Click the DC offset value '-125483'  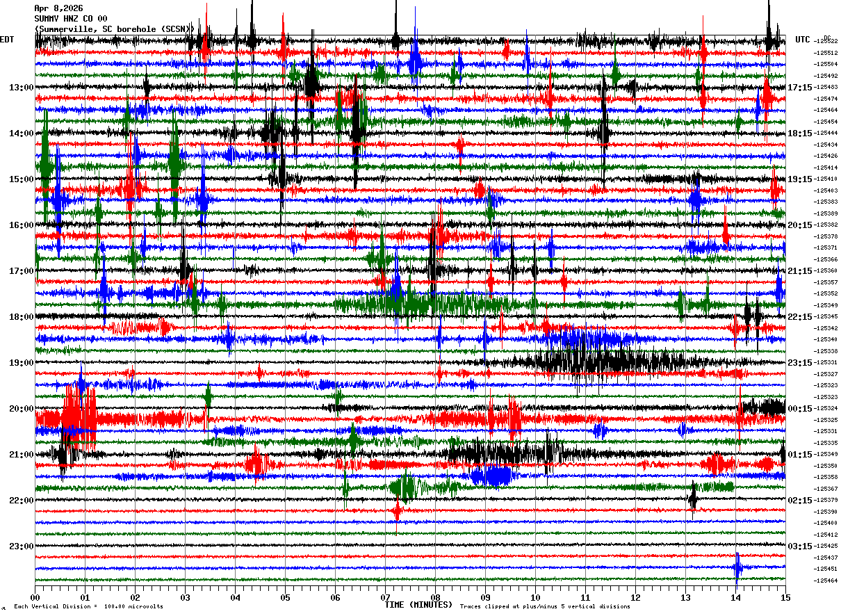click(826, 87)
